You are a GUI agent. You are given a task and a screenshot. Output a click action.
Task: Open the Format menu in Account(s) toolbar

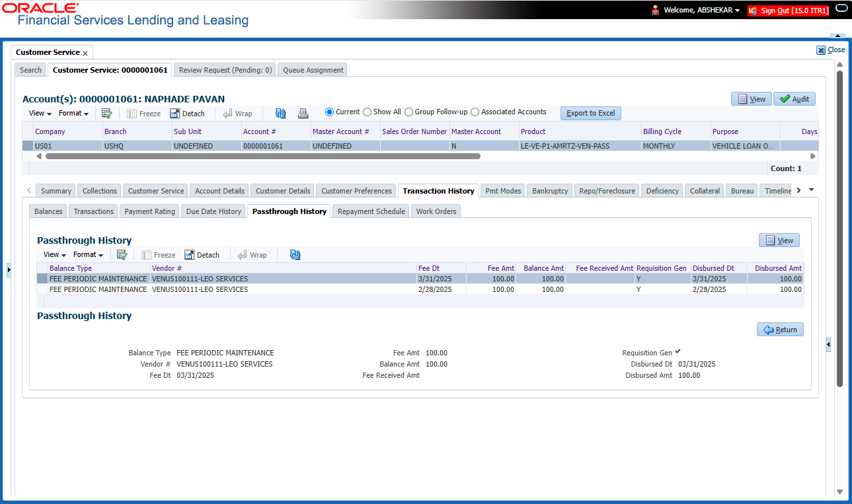pos(73,114)
